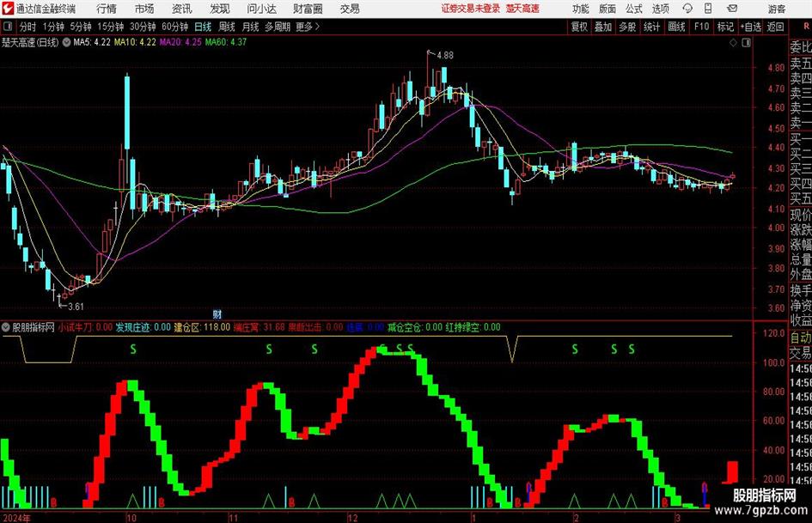Switch to the 30分钟 period
812x523 pixels.
pos(143,27)
